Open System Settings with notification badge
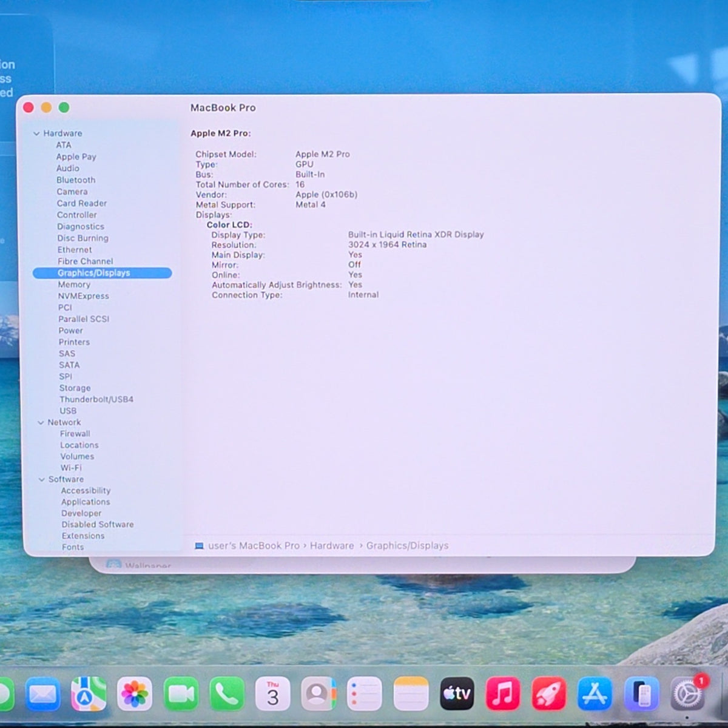The image size is (728, 728). click(x=689, y=693)
